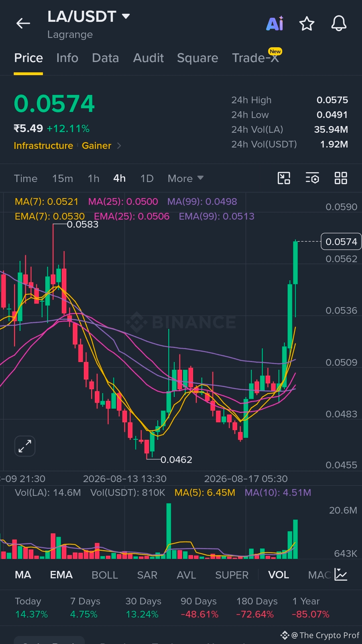Tap the 24h Vol(USDT) value 1.92M
Image resolution: width=362 pixels, height=644 pixels.
[x=334, y=144]
